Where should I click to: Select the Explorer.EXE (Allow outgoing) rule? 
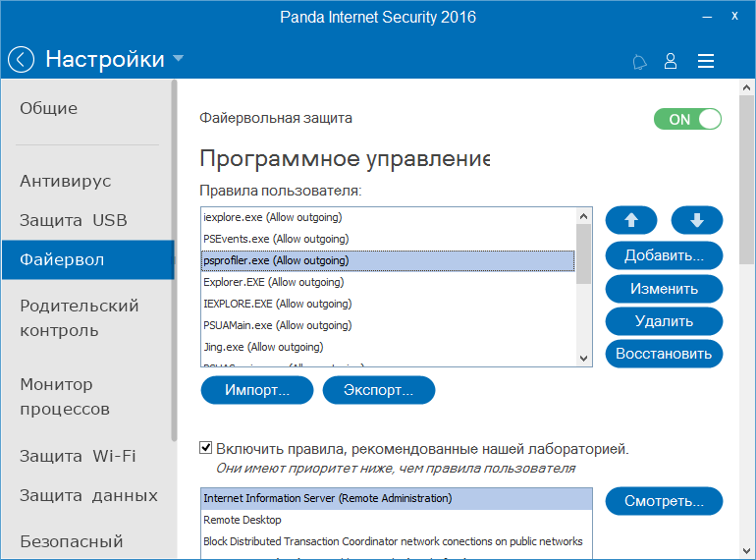point(388,282)
